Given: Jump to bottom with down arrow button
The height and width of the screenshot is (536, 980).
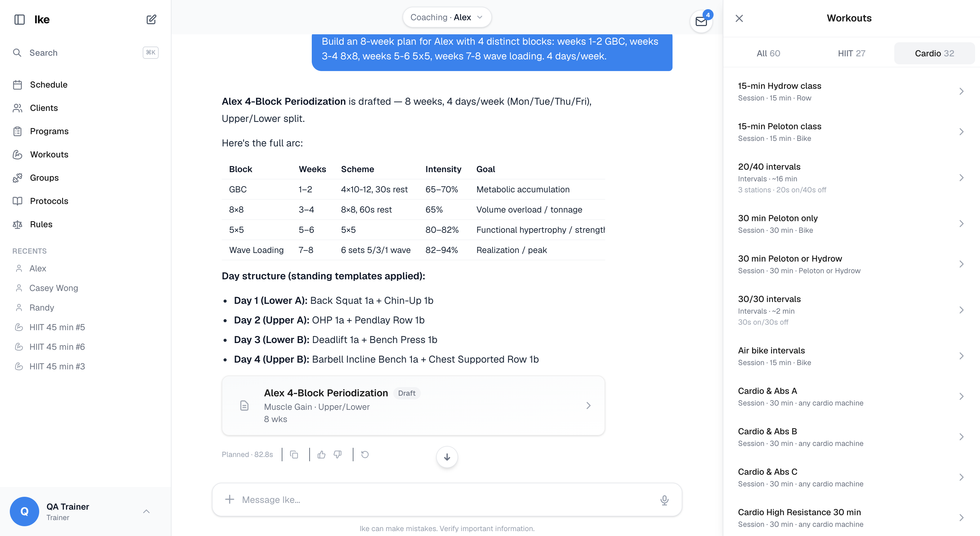Looking at the screenshot, I should [x=447, y=457].
